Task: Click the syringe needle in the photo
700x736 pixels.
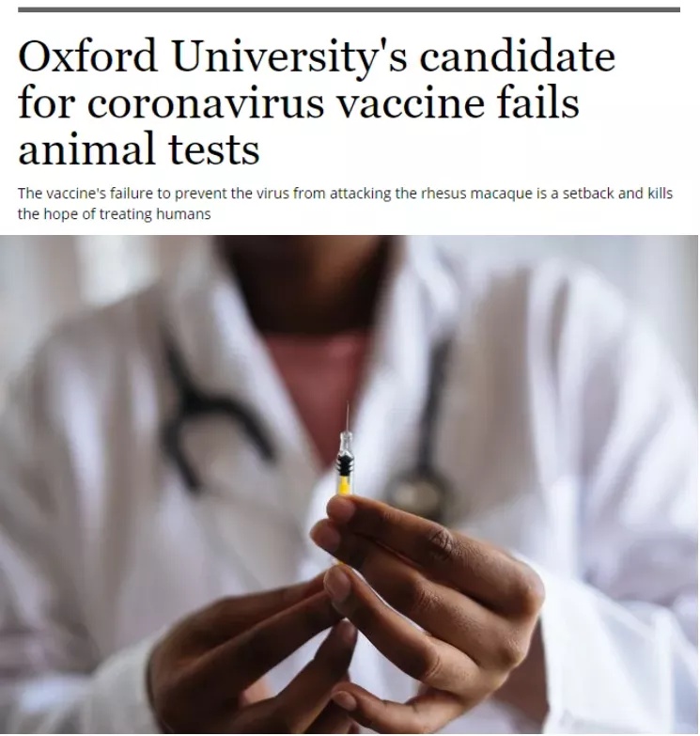Action: pyautogui.click(x=348, y=416)
